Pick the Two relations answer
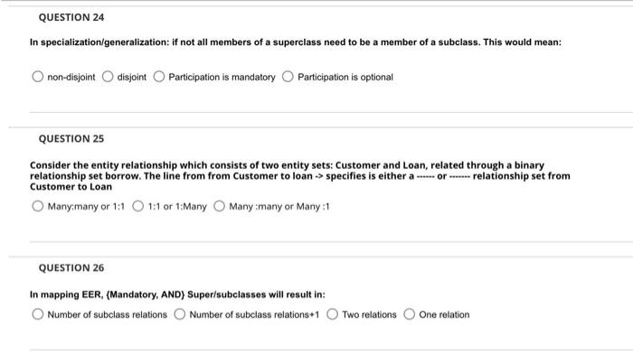Screen dimensions: 633x364 coord(332,314)
